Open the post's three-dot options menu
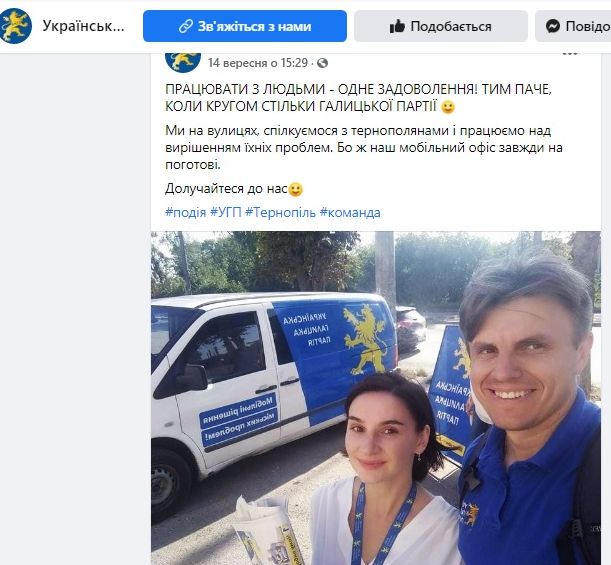This screenshot has height=565, width=611. click(570, 53)
